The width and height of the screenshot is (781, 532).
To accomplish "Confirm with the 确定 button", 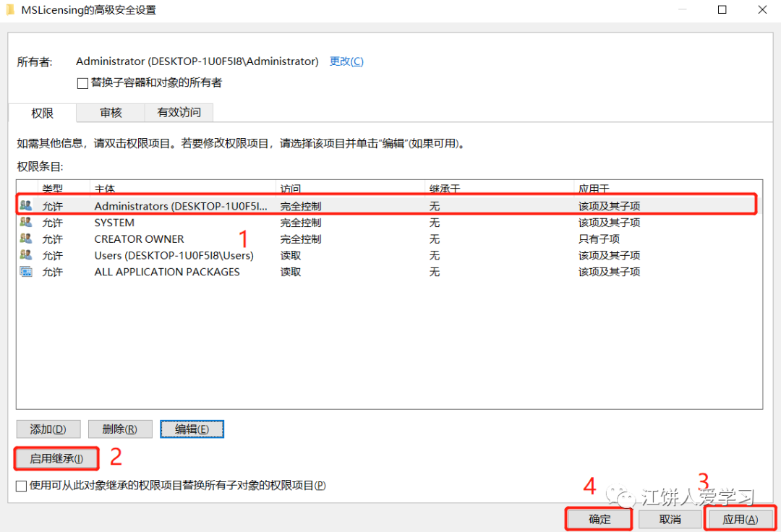I will (x=599, y=519).
